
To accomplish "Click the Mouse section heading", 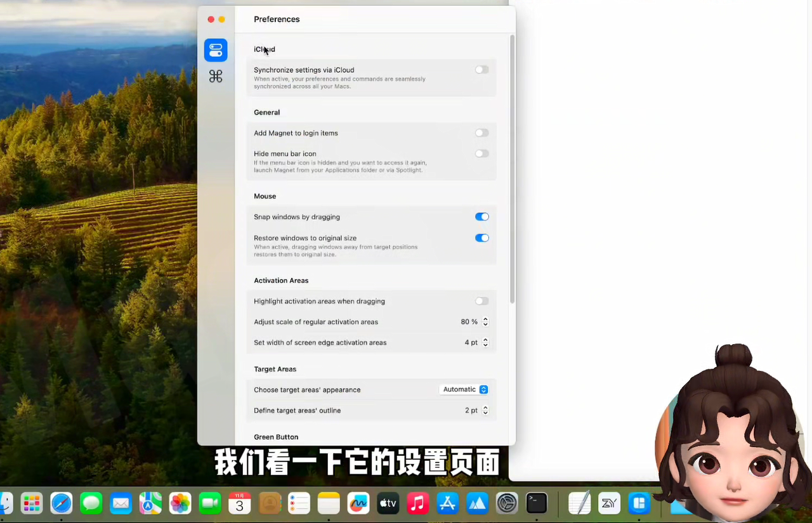I will (265, 196).
